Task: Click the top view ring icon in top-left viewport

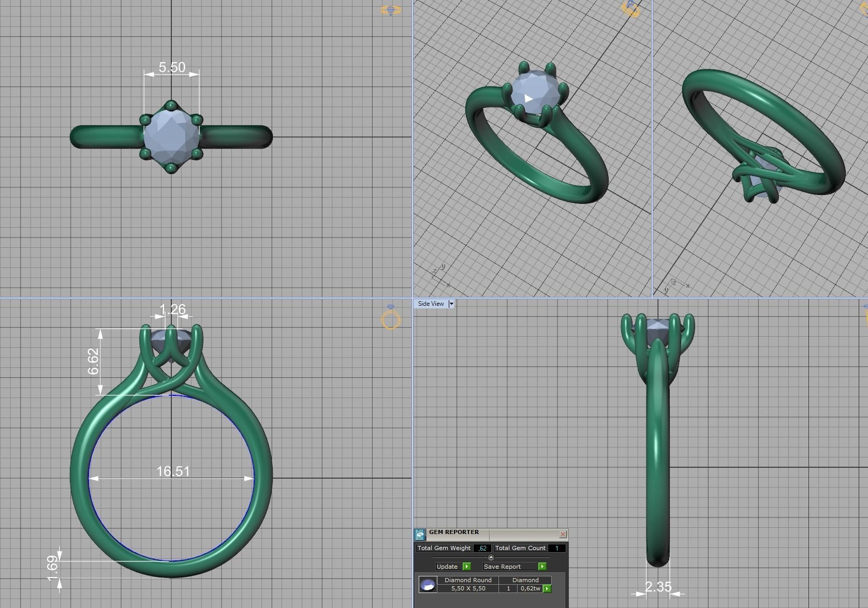Action: tap(390, 10)
